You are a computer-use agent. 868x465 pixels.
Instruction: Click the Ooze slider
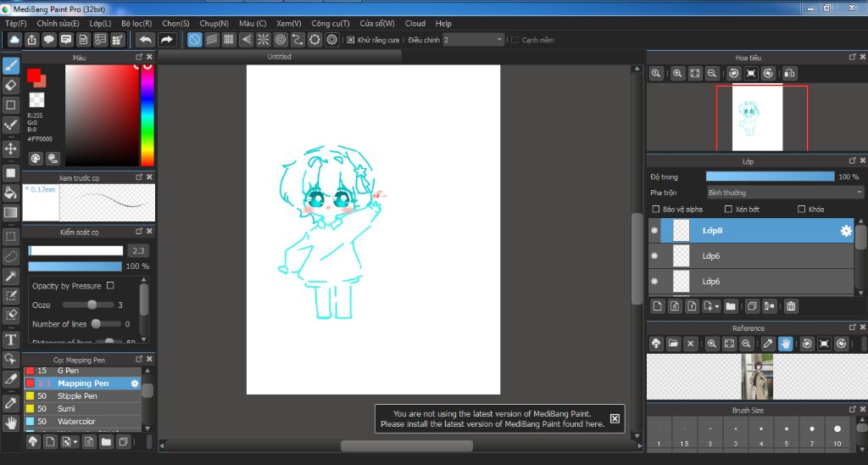(88, 305)
